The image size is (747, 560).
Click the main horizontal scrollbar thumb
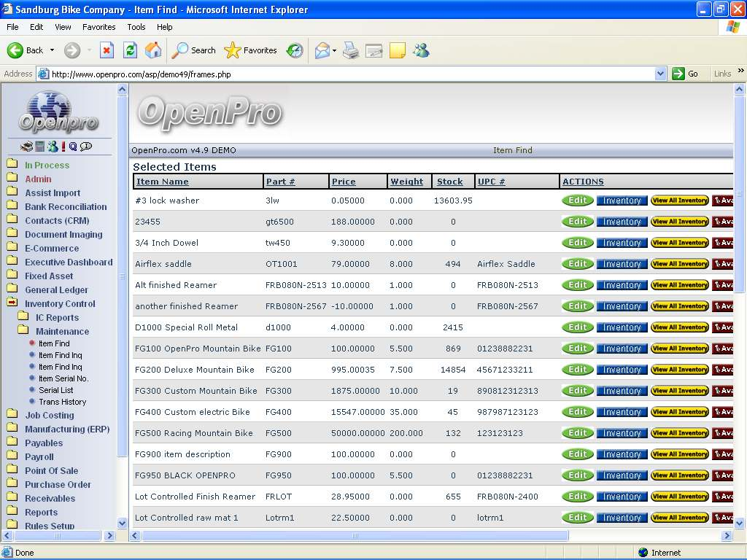[x=355, y=535]
